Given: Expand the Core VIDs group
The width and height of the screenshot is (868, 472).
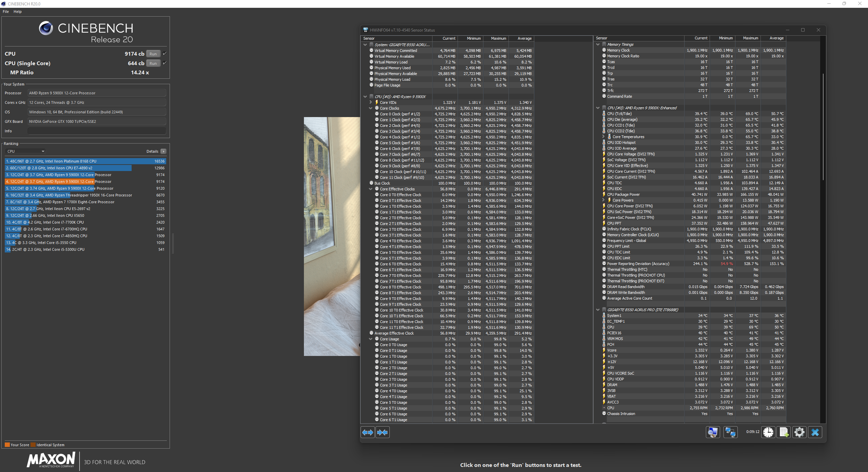Looking at the screenshot, I should (371, 102).
